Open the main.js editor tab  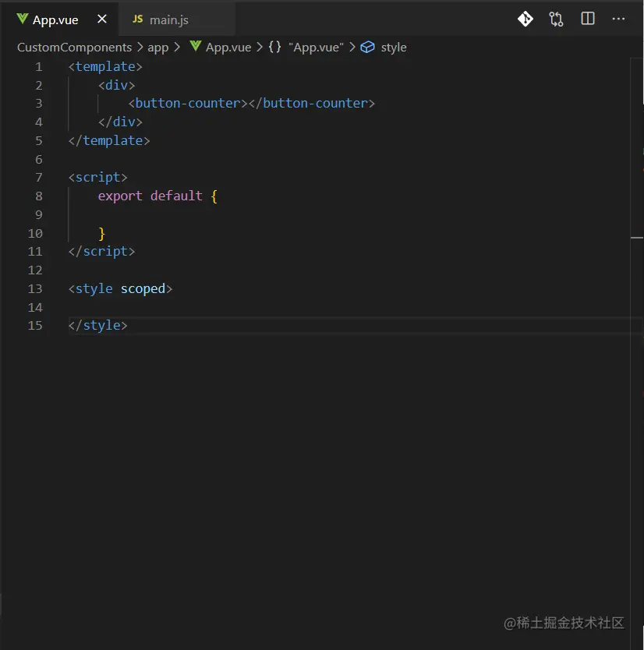pyautogui.click(x=177, y=19)
